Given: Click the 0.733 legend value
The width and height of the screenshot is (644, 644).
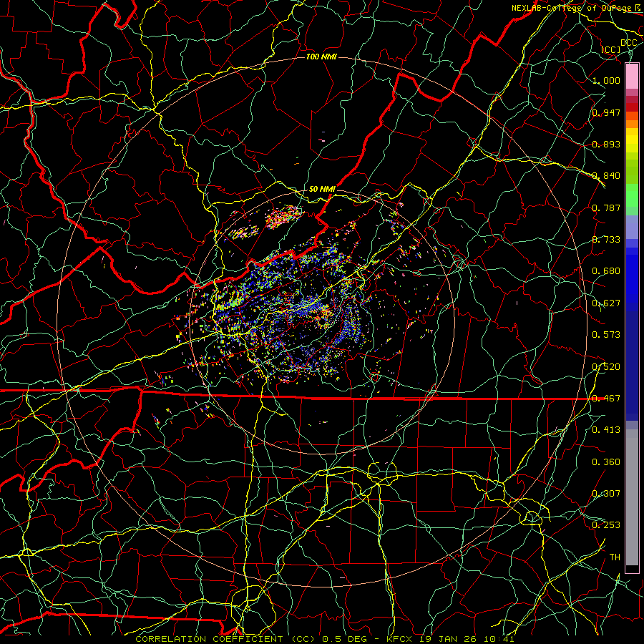Looking at the screenshot, I should tap(606, 240).
